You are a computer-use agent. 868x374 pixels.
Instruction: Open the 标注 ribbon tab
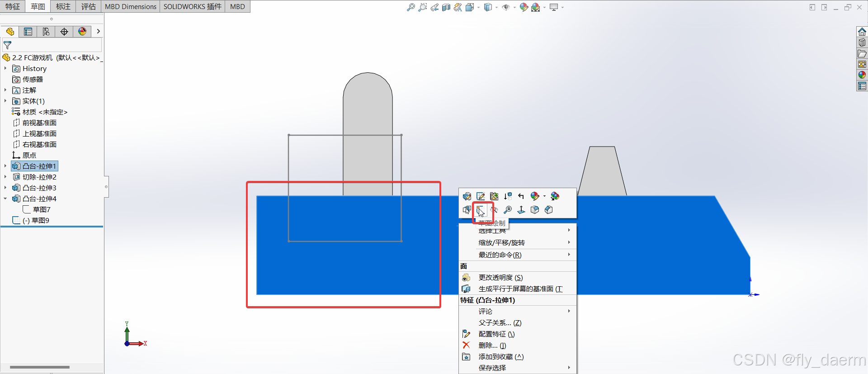[x=63, y=6]
